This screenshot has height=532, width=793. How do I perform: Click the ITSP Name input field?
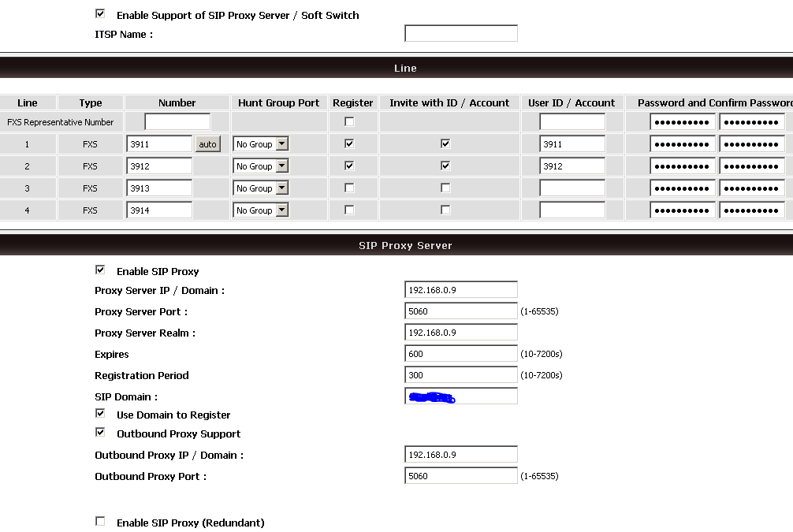(x=460, y=34)
